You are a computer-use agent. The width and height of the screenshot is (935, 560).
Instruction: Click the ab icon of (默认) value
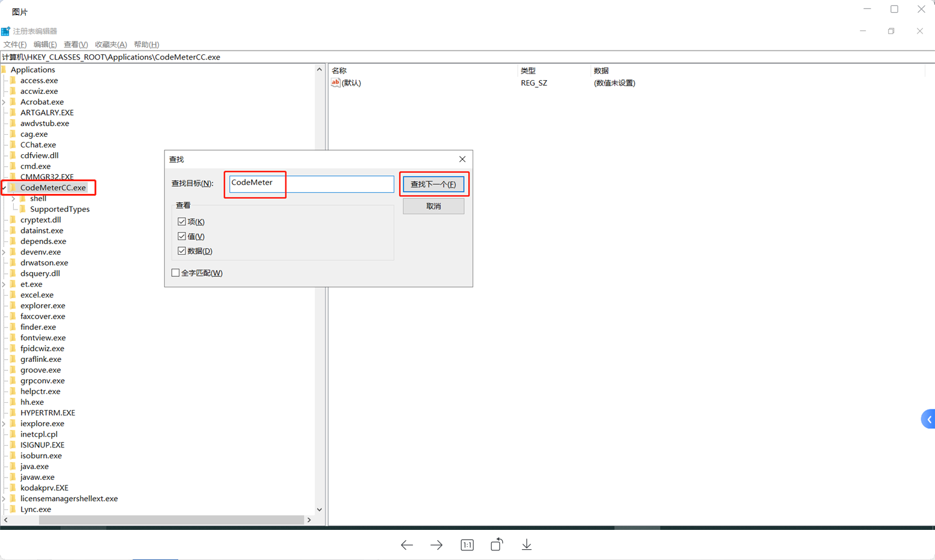[x=335, y=82]
